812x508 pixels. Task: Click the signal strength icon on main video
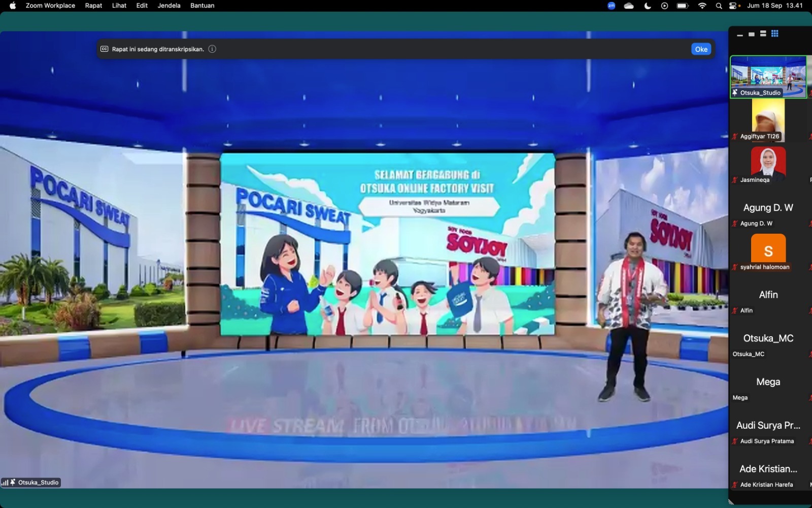(5, 483)
